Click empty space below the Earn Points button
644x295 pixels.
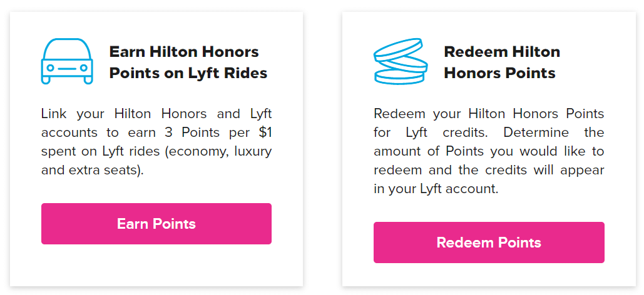pos(156,266)
